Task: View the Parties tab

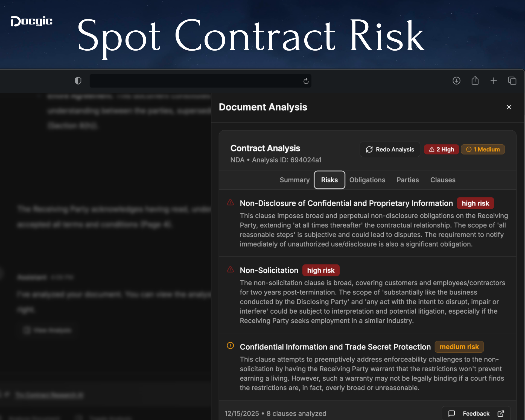Action: point(408,180)
